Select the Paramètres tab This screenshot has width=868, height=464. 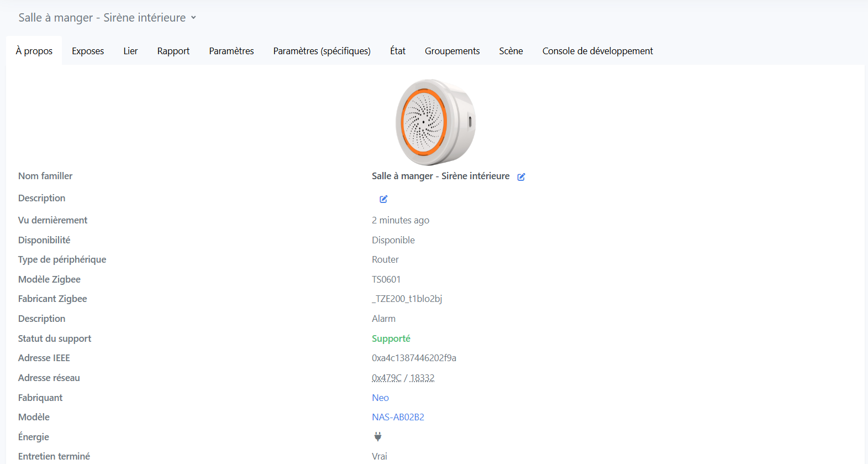coord(232,51)
